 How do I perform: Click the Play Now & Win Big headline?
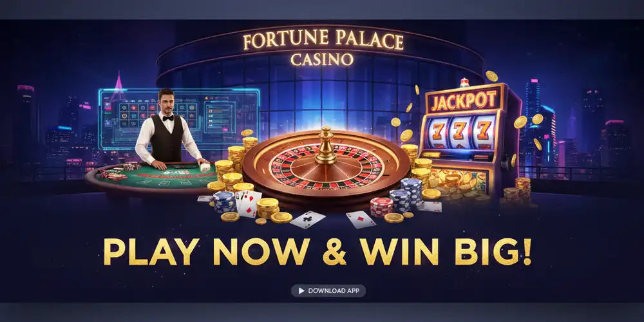(317, 251)
